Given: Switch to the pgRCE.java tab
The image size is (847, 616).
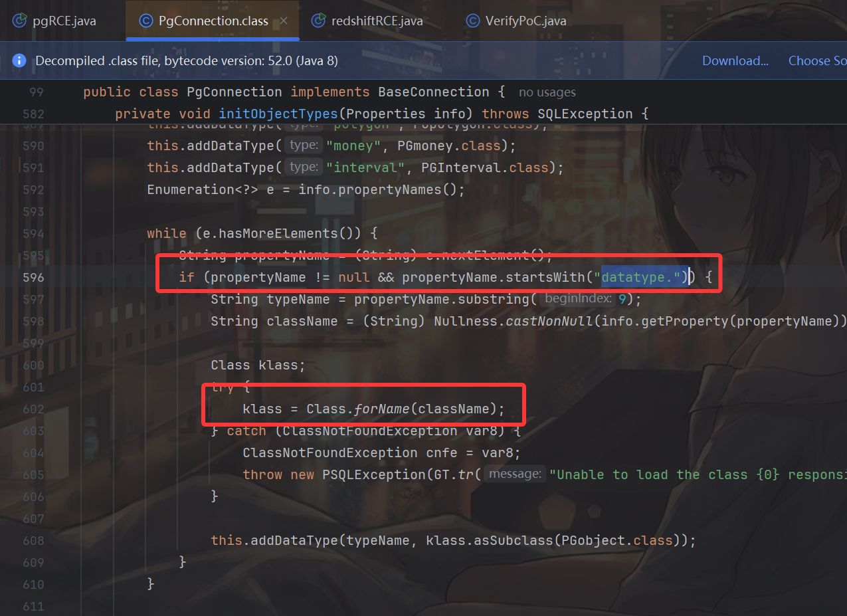Looking at the screenshot, I should [x=64, y=21].
